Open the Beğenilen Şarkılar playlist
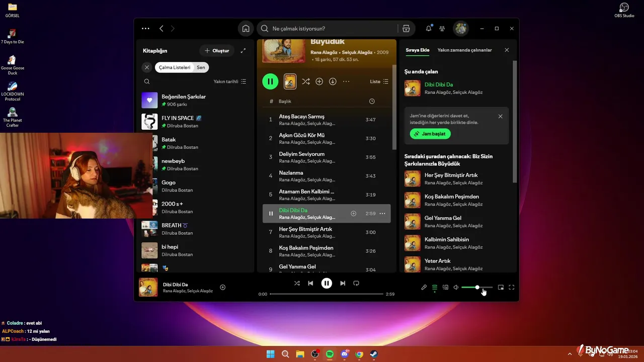The width and height of the screenshot is (644, 362). (195, 100)
